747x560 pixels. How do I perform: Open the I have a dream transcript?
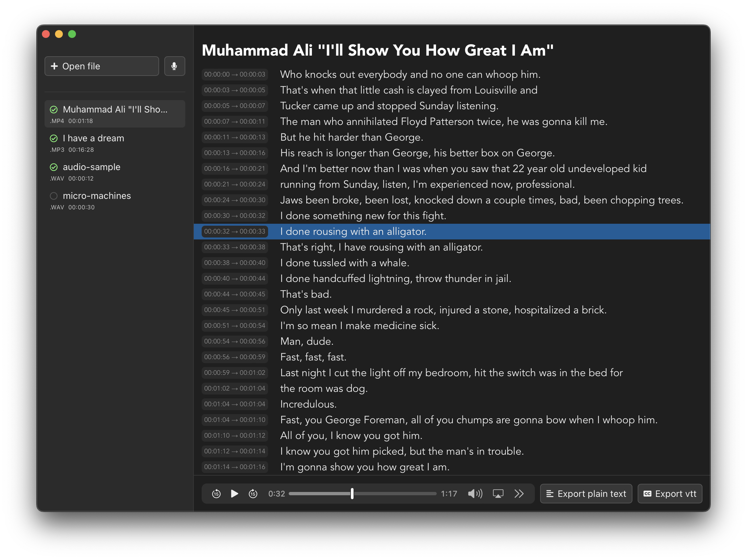[94, 138]
